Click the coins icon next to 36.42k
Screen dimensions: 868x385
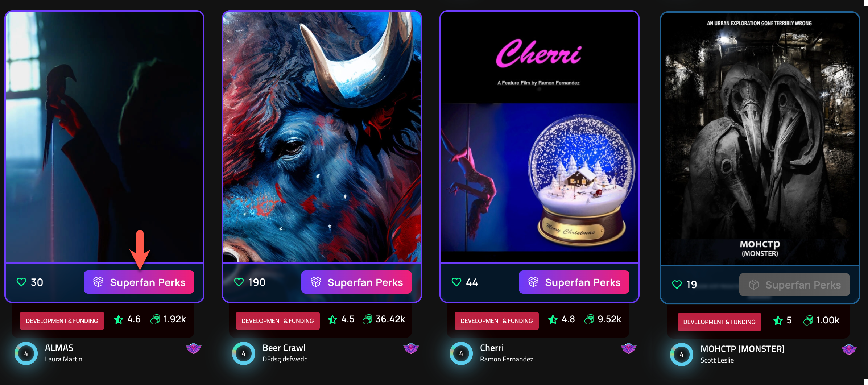[x=367, y=319]
